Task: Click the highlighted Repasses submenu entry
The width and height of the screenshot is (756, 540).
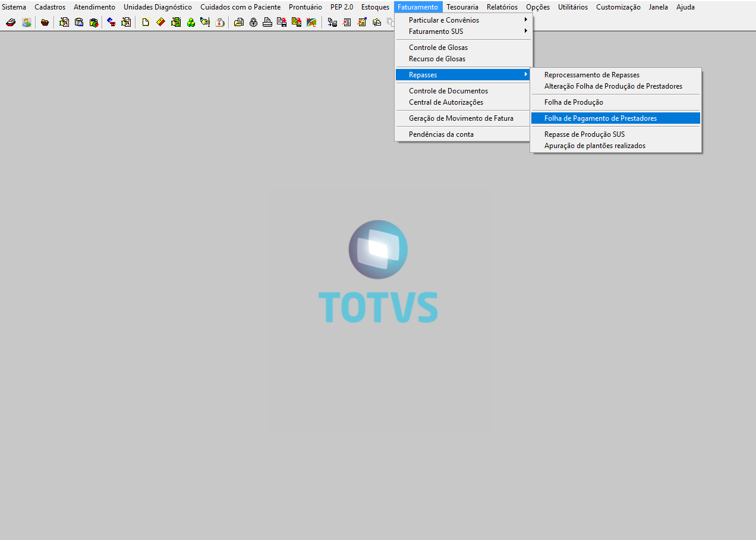Action: coord(464,75)
